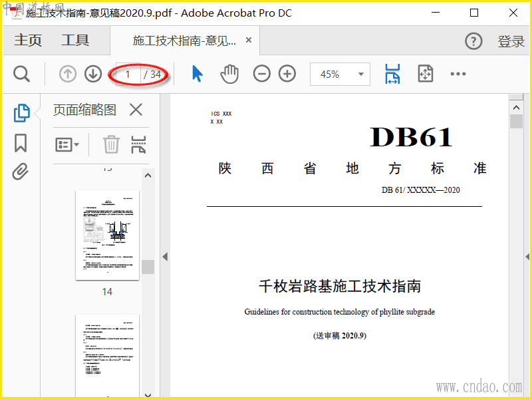Close the Adobe Acrobat window

pyautogui.click(x=513, y=13)
